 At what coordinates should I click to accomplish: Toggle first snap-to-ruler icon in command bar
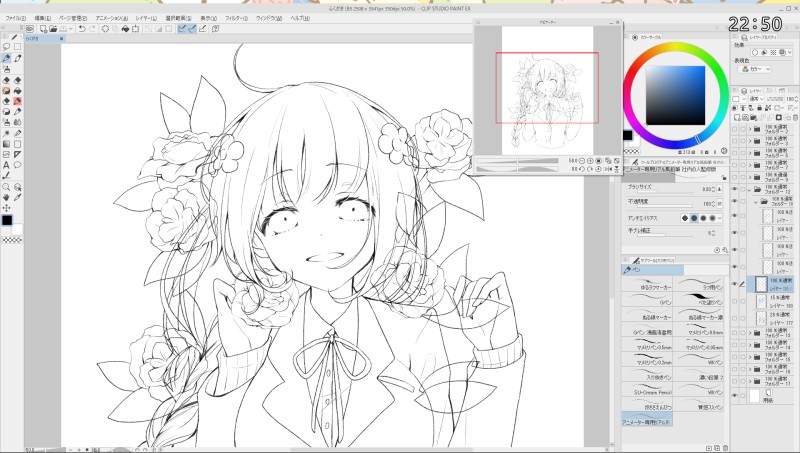click(182, 29)
